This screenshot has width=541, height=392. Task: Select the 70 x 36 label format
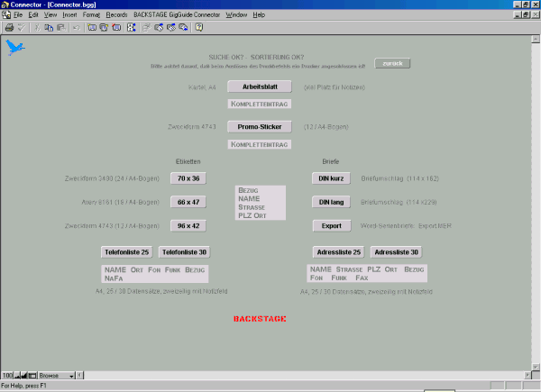point(190,178)
